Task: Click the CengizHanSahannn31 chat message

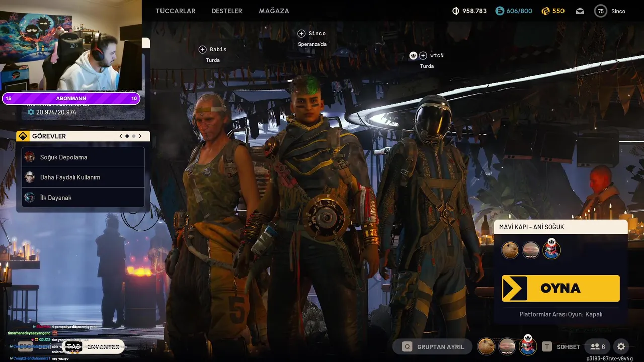Action: pyautogui.click(x=40, y=358)
